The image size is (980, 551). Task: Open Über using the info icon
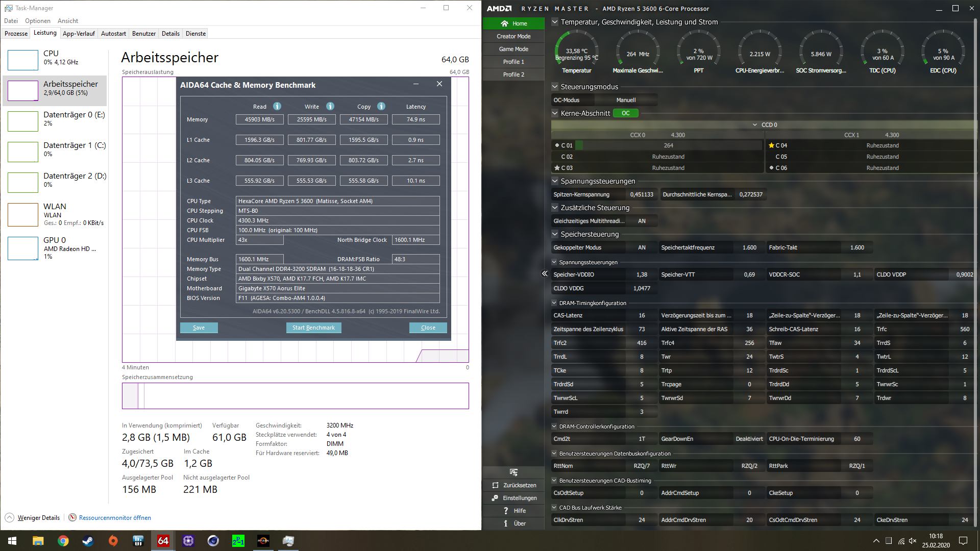pos(505,523)
